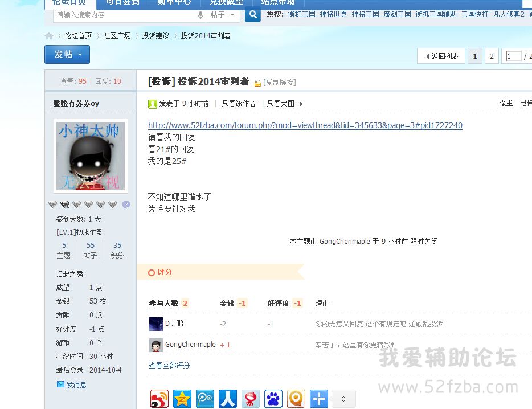Click 楼主 label at post right
The height and width of the screenshot is (409, 532).
coord(506,103)
